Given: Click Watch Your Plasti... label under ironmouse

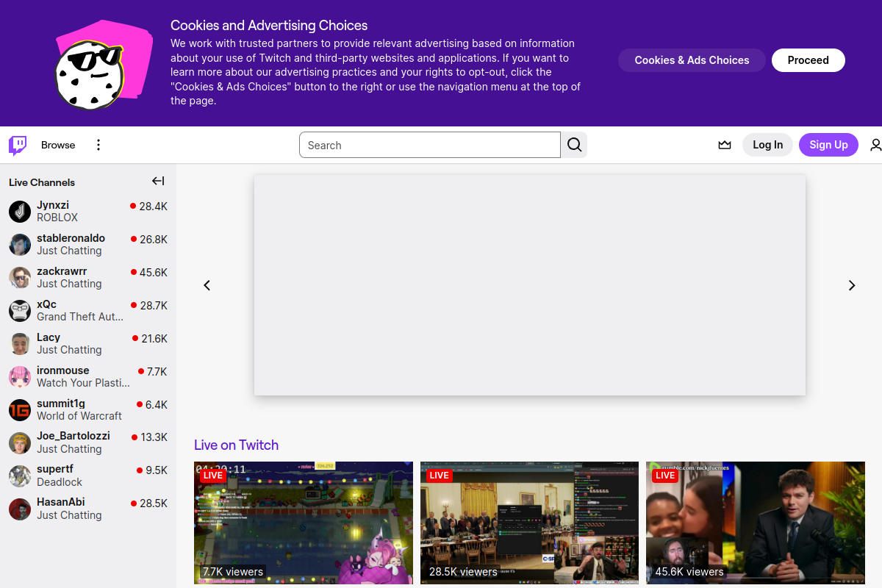Looking at the screenshot, I should [x=83, y=383].
